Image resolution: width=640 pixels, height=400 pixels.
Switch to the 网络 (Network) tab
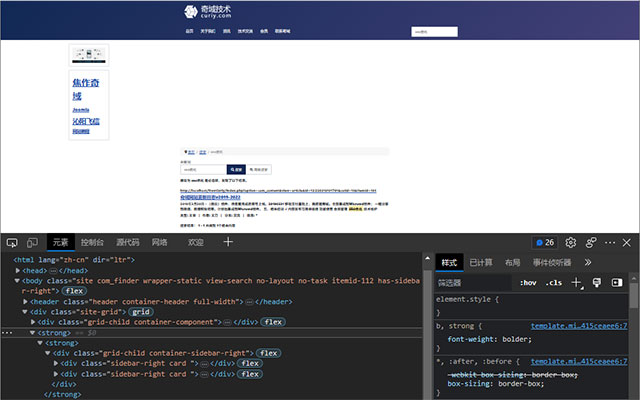[x=160, y=242]
